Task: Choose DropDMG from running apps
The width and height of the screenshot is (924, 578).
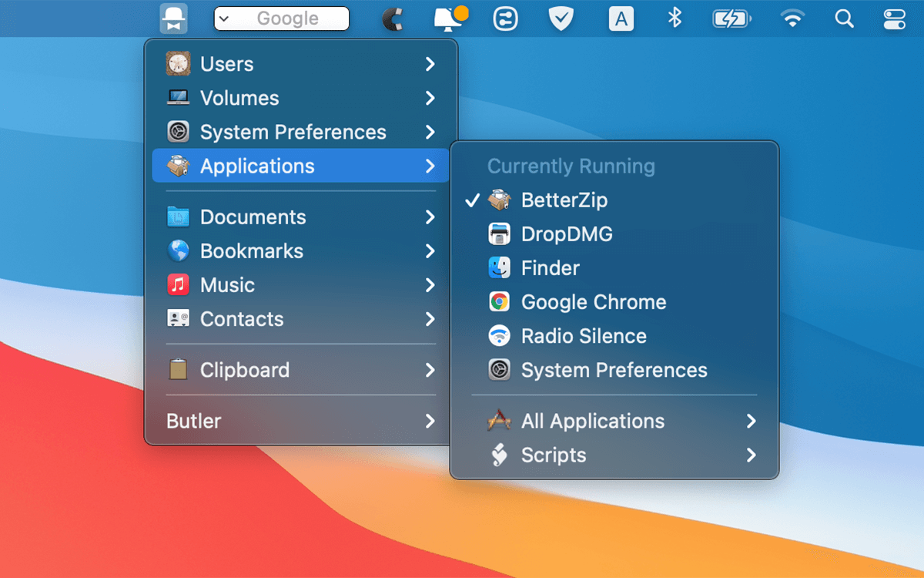Action: (x=614, y=234)
